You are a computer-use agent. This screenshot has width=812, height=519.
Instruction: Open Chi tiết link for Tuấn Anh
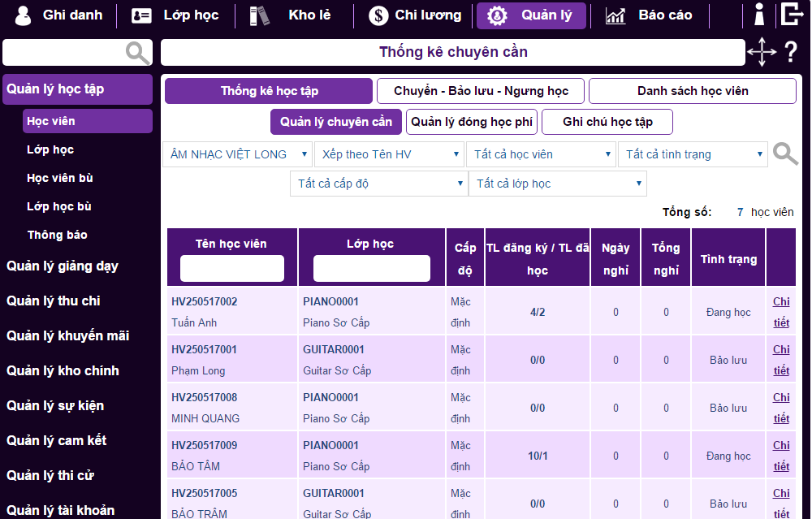tap(780, 312)
